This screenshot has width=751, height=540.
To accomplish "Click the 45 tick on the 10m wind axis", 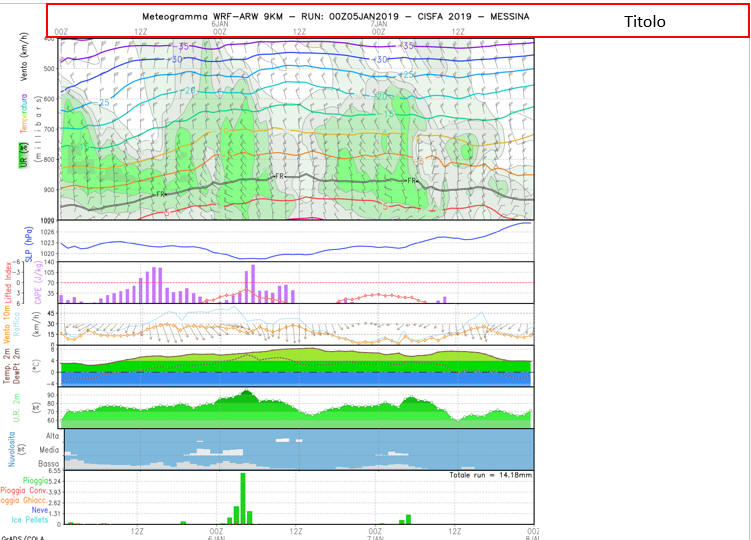I will [x=51, y=313].
